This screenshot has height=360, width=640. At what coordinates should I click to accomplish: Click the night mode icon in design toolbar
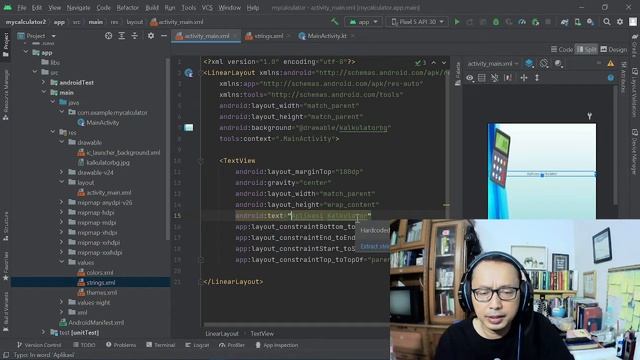pyautogui.click(x=558, y=64)
